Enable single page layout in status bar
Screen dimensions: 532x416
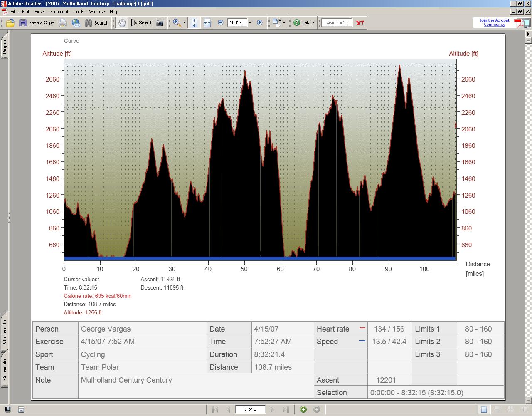click(484, 410)
